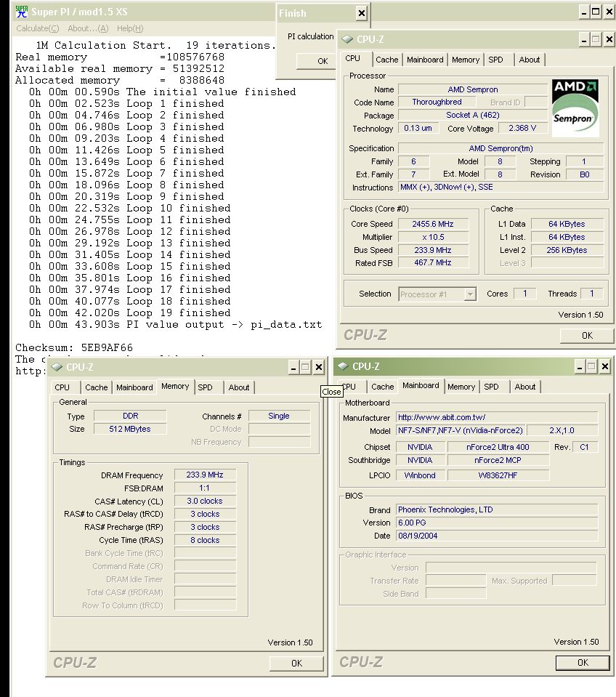Click the Package field Socket A (462)
This screenshot has height=697, width=616.
473,115
